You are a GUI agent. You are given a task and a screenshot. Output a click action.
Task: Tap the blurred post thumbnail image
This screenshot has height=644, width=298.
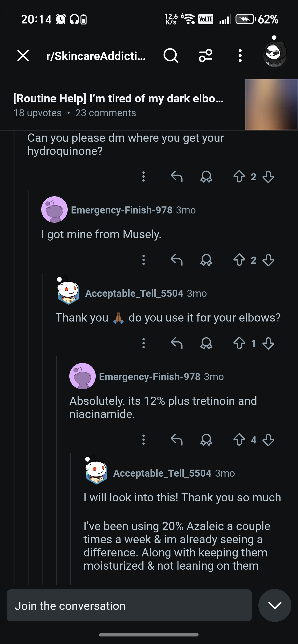[270, 104]
